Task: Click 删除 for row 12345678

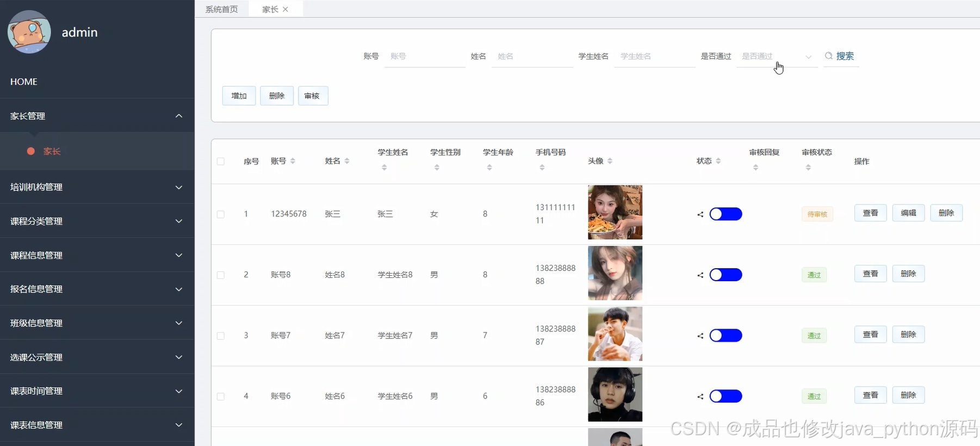Action: click(x=947, y=213)
